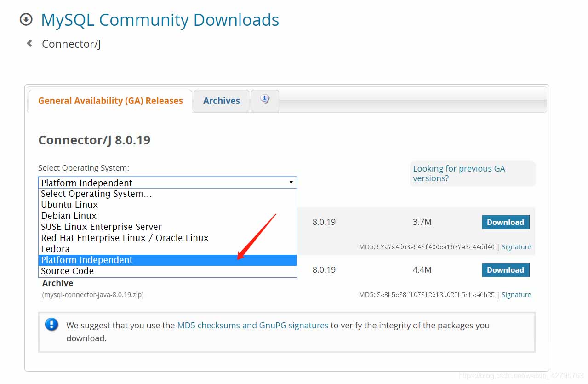Image resolution: width=588 pixels, height=384 pixels.
Task: Open MD5 checksums and GnuPG signatures link
Action: point(252,325)
